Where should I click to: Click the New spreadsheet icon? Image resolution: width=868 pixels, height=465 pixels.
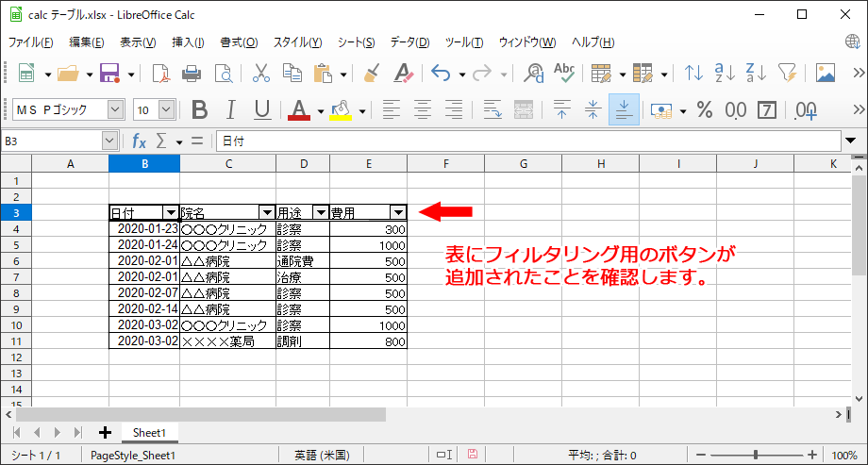[x=26, y=73]
